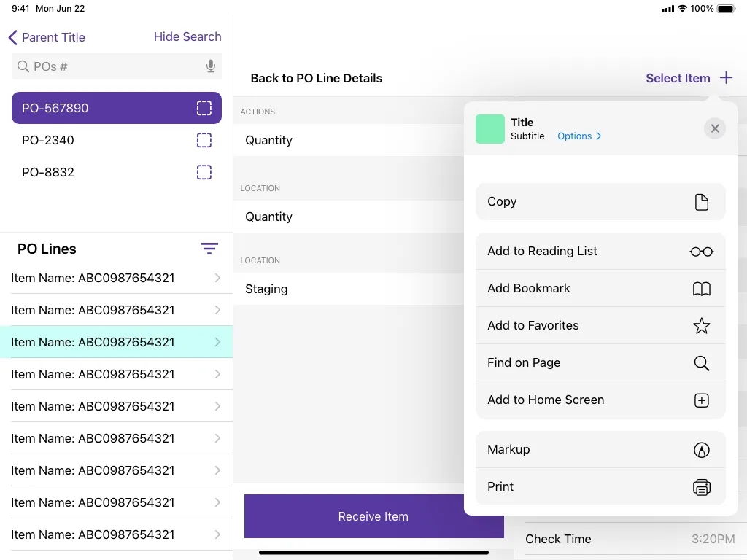Click the magnifier icon in POs search
The height and width of the screenshot is (560, 747).
23,66
